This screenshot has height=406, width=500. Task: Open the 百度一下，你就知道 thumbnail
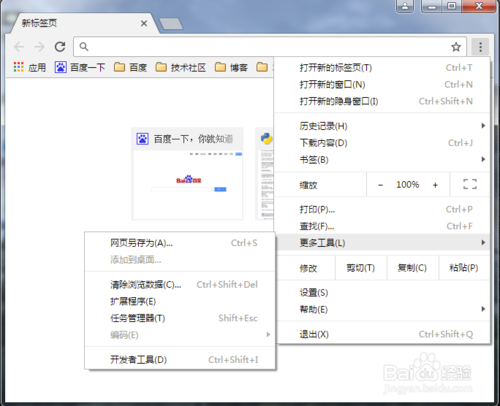point(188,174)
